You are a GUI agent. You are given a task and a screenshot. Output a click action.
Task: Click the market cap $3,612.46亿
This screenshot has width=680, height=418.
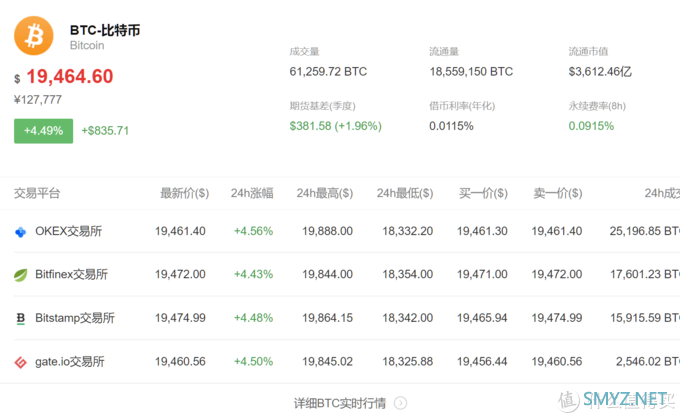600,72
